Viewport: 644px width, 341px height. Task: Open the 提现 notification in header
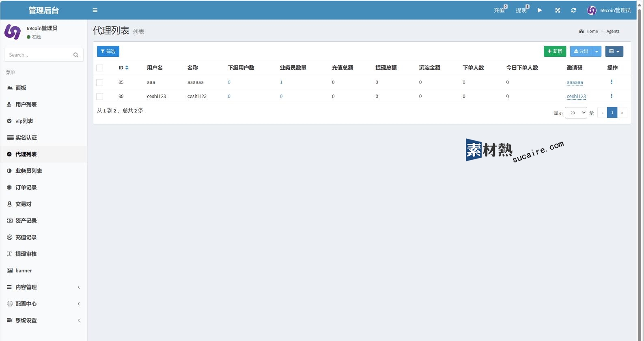pos(521,11)
